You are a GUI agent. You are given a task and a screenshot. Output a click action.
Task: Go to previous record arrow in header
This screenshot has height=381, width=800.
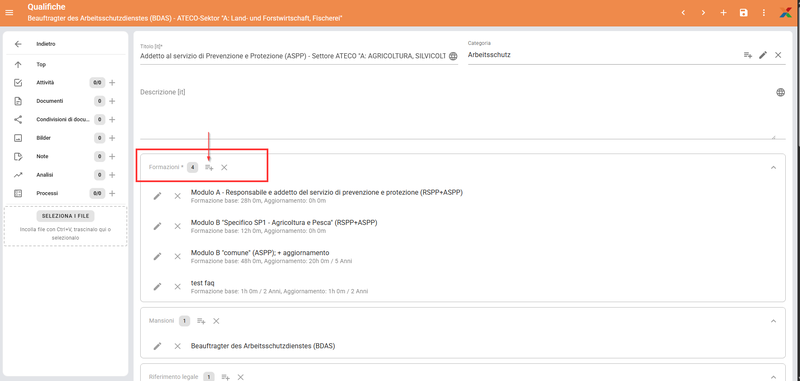coord(683,13)
